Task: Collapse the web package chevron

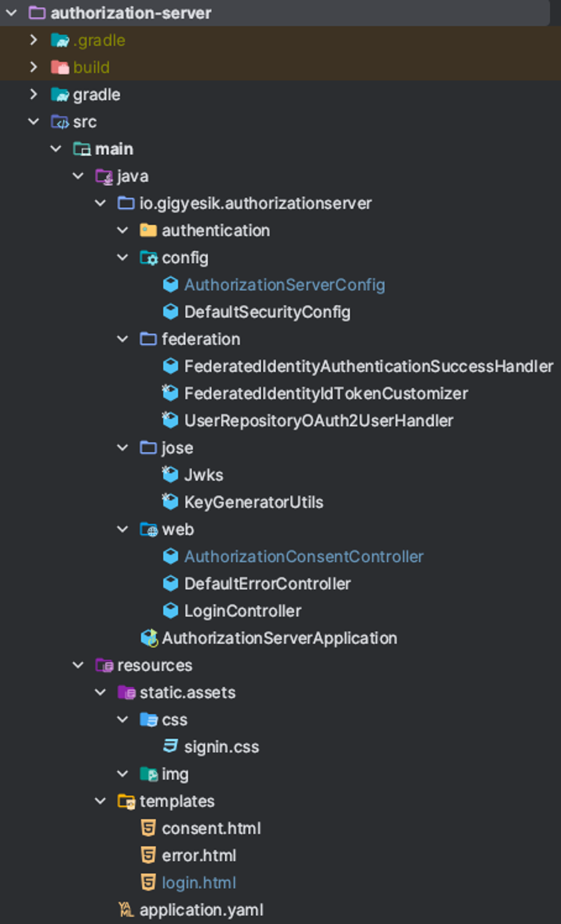Action: coord(123,529)
